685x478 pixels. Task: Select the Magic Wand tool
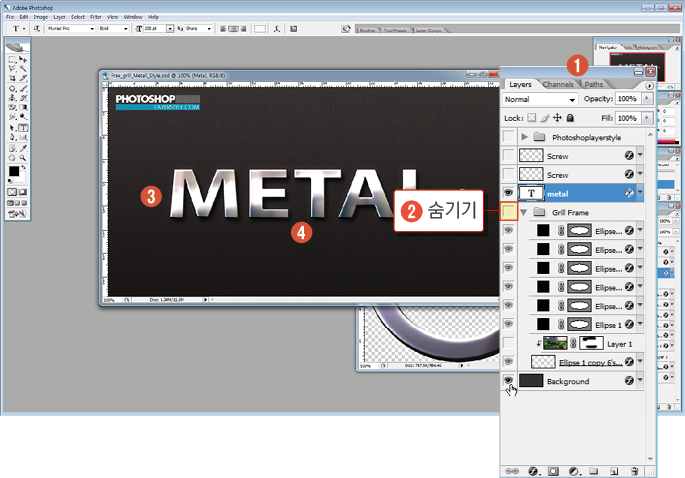(23, 69)
